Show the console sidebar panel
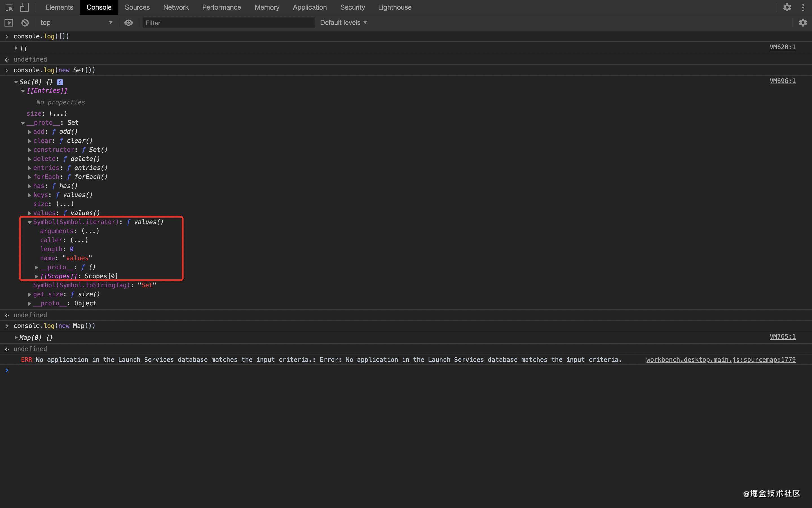This screenshot has width=812, height=508. (x=9, y=23)
